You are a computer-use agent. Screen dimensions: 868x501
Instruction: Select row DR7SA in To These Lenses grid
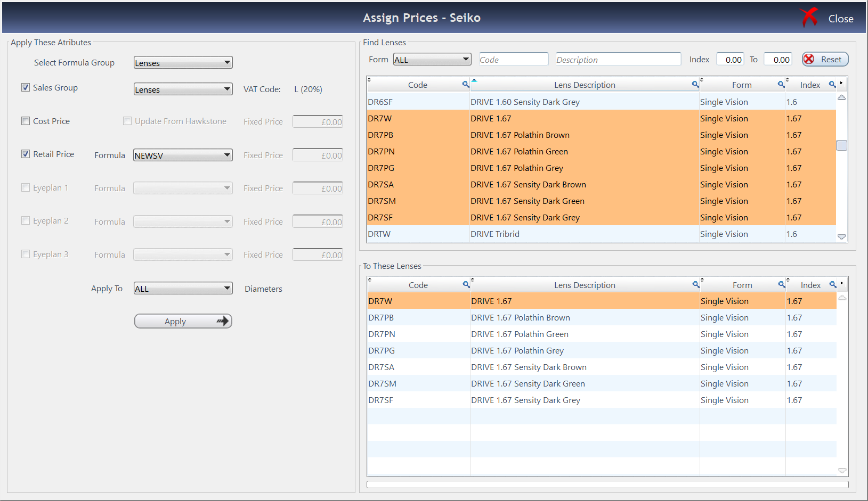pyautogui.click(x=602, y=367)
